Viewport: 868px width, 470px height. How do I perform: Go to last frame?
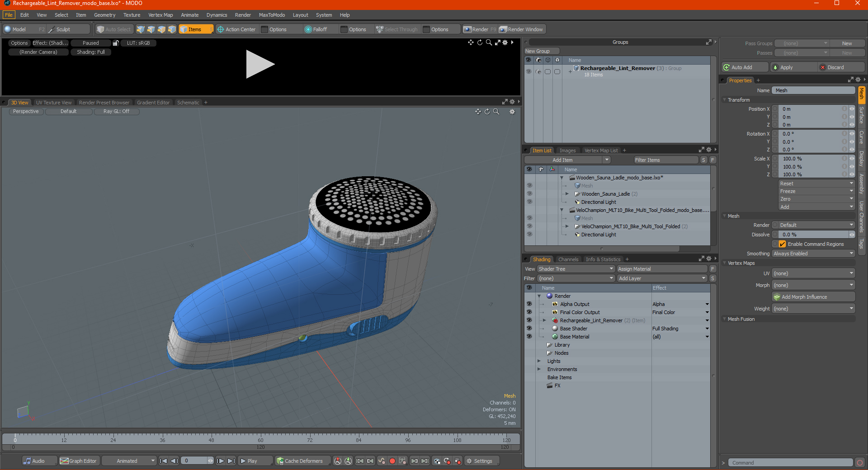point(231,461)
